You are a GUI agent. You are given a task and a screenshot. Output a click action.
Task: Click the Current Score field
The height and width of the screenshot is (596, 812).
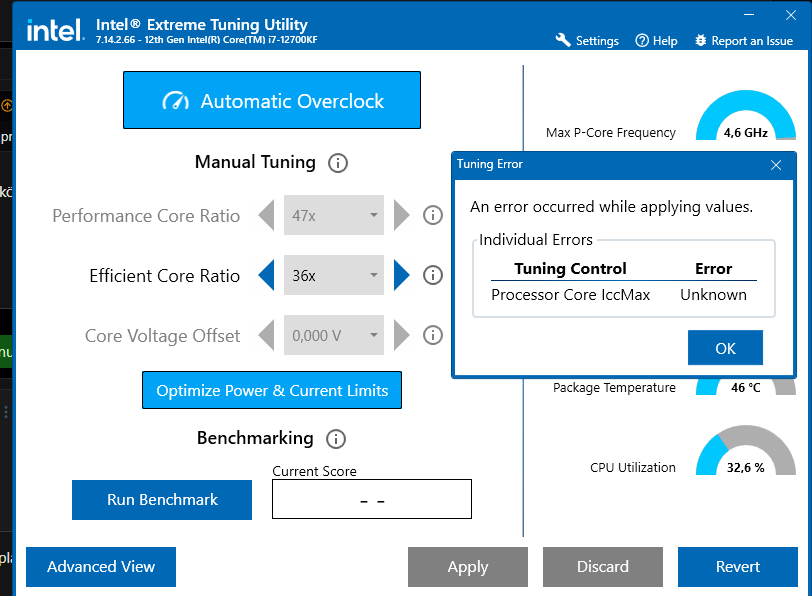click(372, 499)
